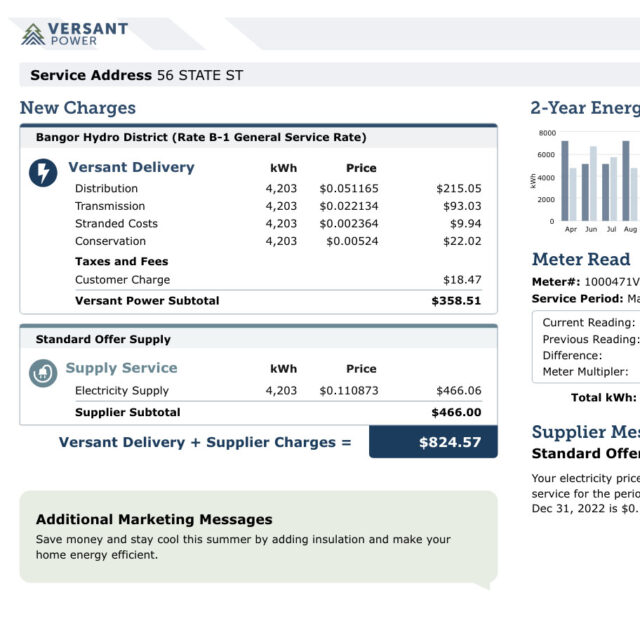Click the $824.57 total charges box

433,442
